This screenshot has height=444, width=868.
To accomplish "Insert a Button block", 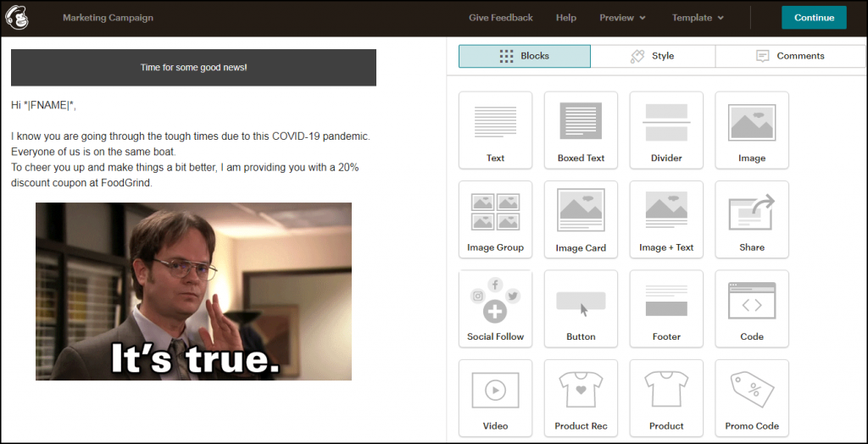I will tap(581, 309).
